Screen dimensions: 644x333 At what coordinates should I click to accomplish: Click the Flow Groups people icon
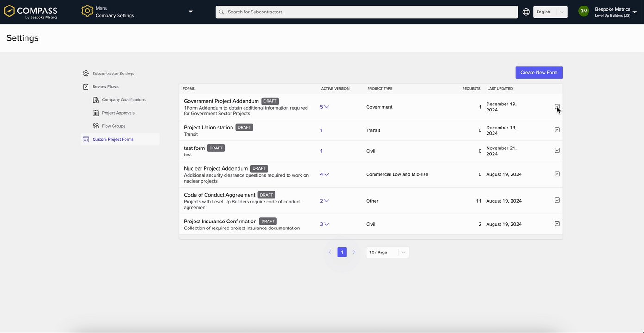(95, 126)
